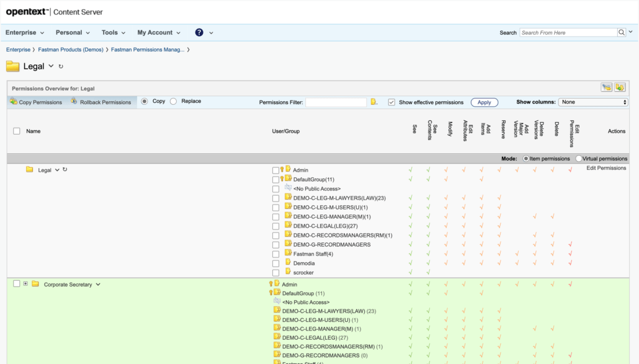Select the Replace radio button
The image size is (639, 364).
(x=173, y=101)
